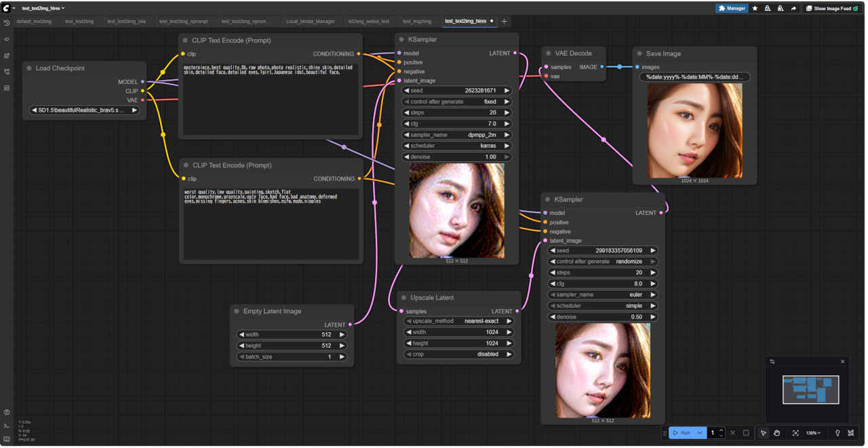868x448 pixels.
Task: Switch to the Local_Media_Manager tab
Action: tap(310, 22)
